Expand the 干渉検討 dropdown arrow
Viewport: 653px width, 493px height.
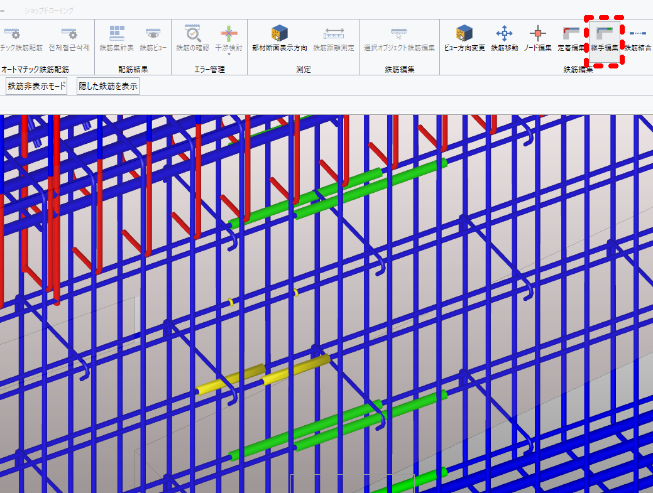229,54
